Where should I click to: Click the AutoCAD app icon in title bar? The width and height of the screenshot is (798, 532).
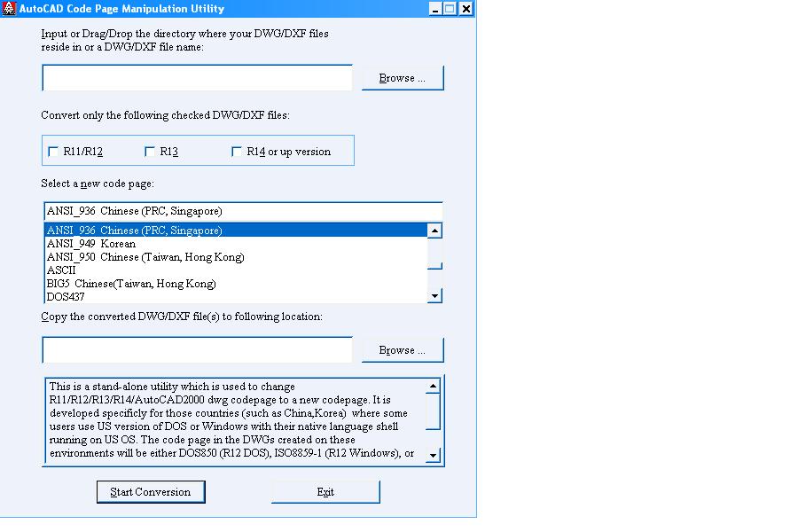[x=9, y=8]
